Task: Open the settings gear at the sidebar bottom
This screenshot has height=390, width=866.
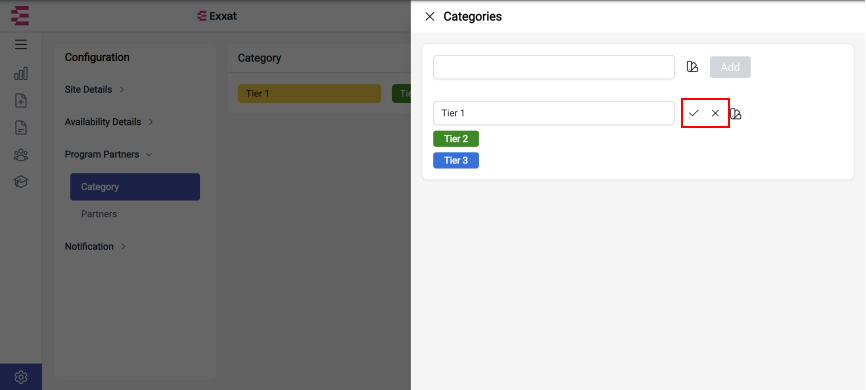Action: (x=21, y=377)
